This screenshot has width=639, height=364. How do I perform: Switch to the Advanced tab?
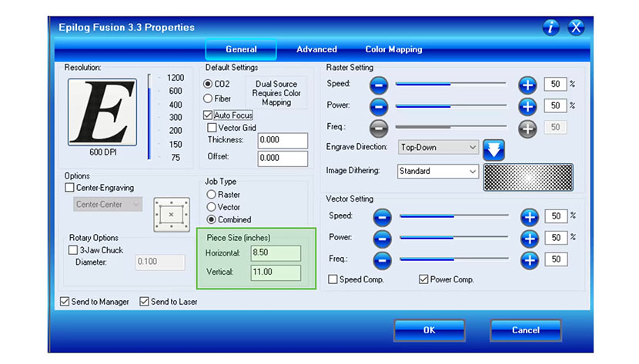coord(316,49)
